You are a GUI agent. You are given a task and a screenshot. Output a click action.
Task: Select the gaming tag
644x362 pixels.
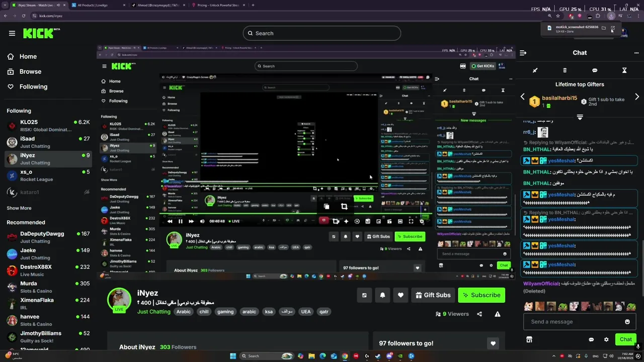[x=225, y=312]
